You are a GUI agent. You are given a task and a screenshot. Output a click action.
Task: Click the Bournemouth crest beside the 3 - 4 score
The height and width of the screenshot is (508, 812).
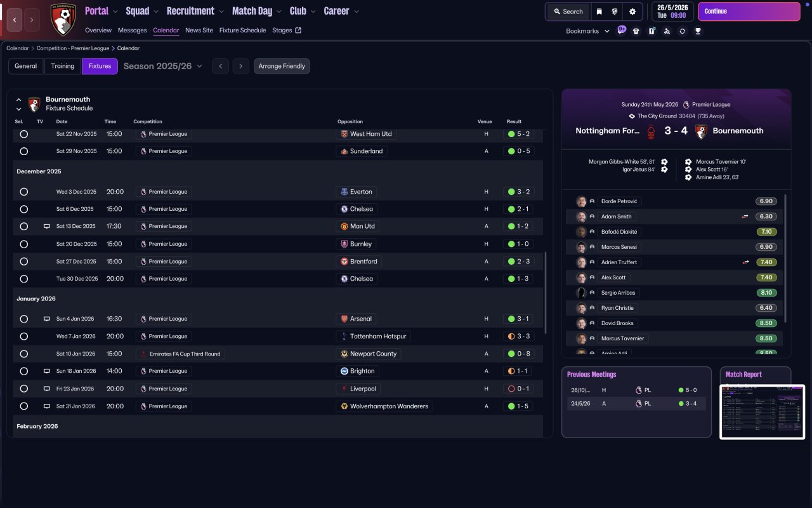701,131
